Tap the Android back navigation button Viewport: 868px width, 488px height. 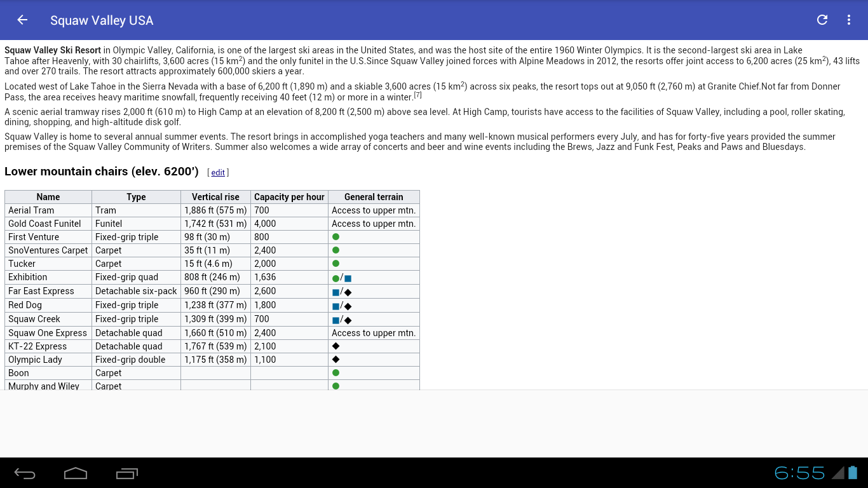point(25,473)
